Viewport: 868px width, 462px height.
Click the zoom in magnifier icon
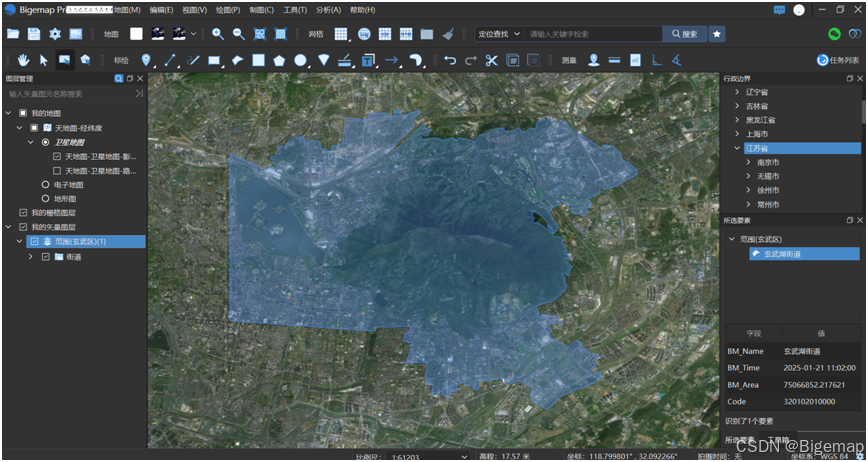point(217,34)
